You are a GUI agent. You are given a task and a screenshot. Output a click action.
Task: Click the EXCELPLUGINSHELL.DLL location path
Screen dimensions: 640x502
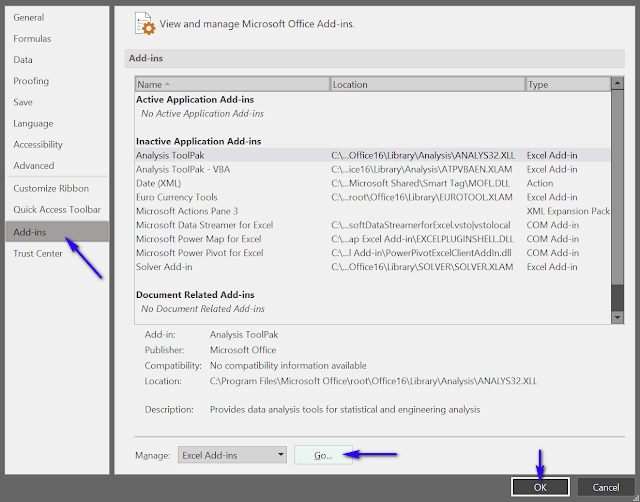click(422, 239)
